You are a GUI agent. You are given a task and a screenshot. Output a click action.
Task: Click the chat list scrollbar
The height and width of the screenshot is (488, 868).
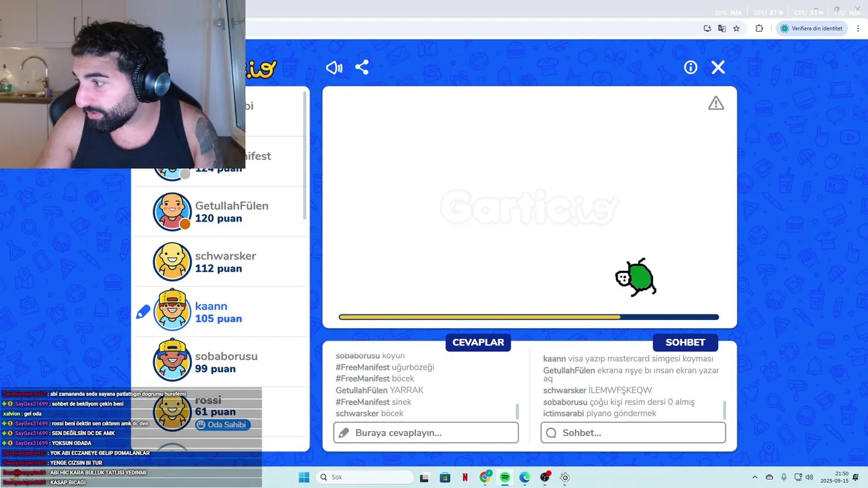(x=725, y=409)
